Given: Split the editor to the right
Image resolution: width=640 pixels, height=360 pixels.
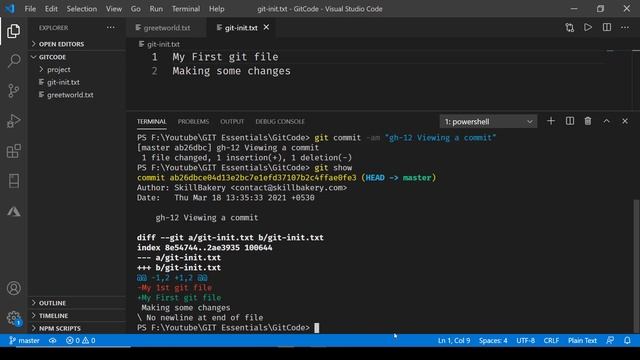Looking at the screenshot, I should pyautogui.click(x=607, y=27).
